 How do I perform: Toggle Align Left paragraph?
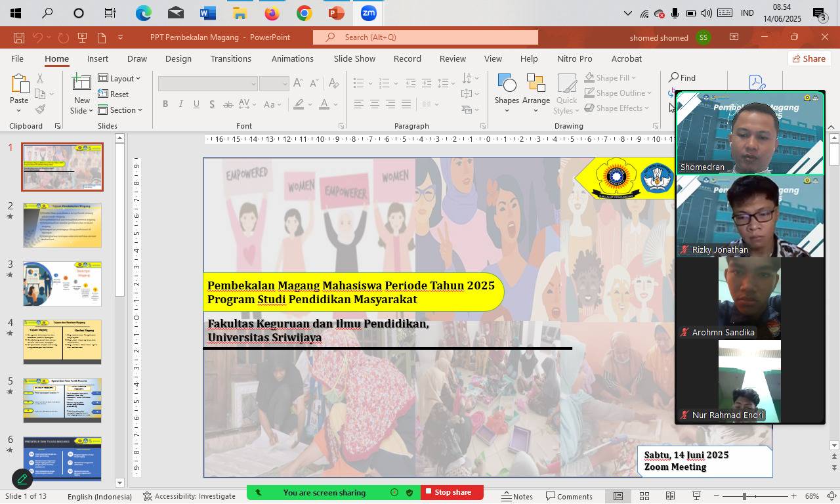point(359,104)
